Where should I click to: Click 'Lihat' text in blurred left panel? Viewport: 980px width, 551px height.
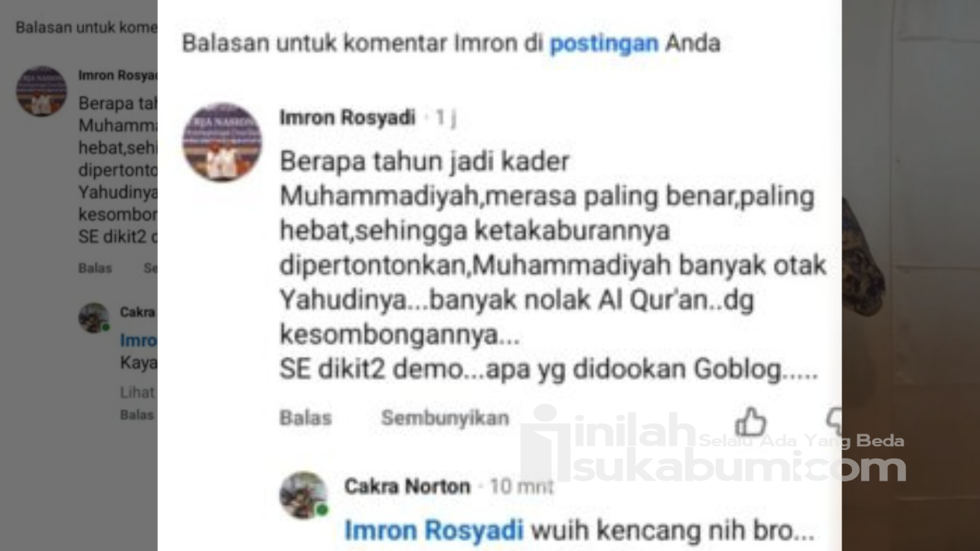138,393
